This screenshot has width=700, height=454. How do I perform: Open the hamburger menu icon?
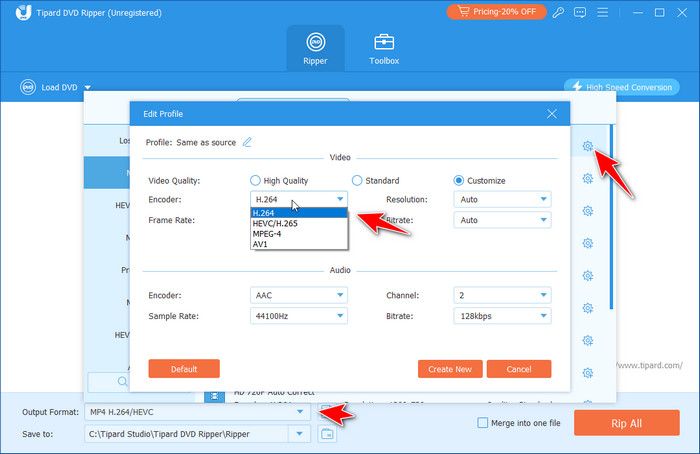(x=603, y=12)
